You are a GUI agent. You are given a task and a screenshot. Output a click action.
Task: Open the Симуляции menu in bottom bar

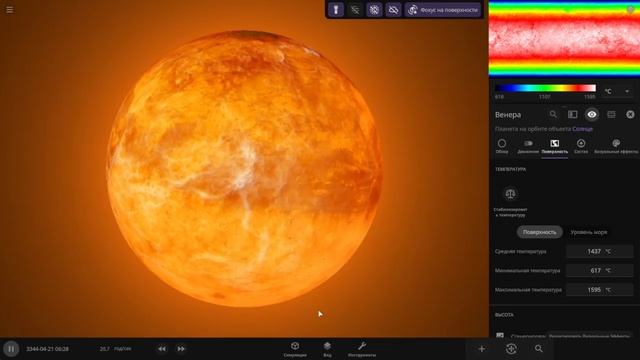click(x=295, y=349)
